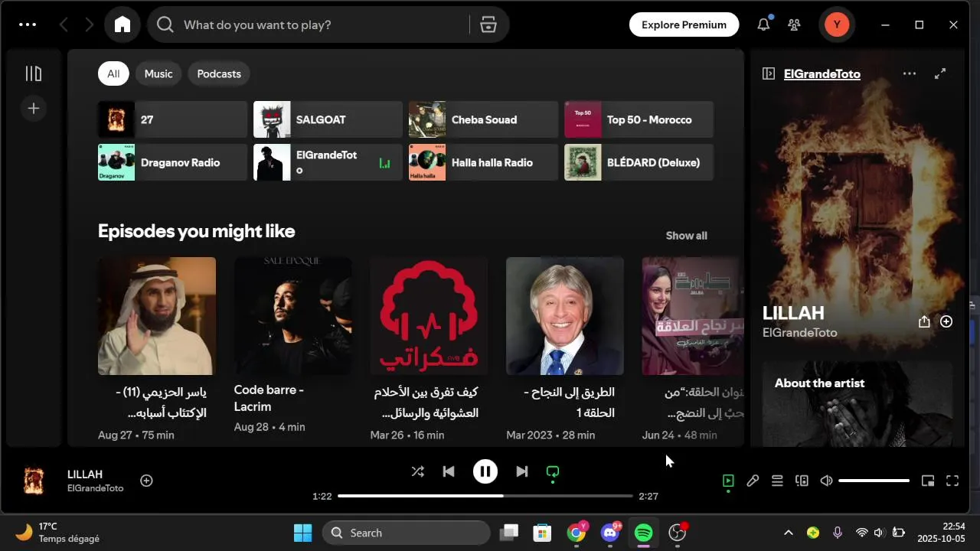The image size is (980, 551).
Task: Open Draganov Radio tile
Action: (172, 162)
